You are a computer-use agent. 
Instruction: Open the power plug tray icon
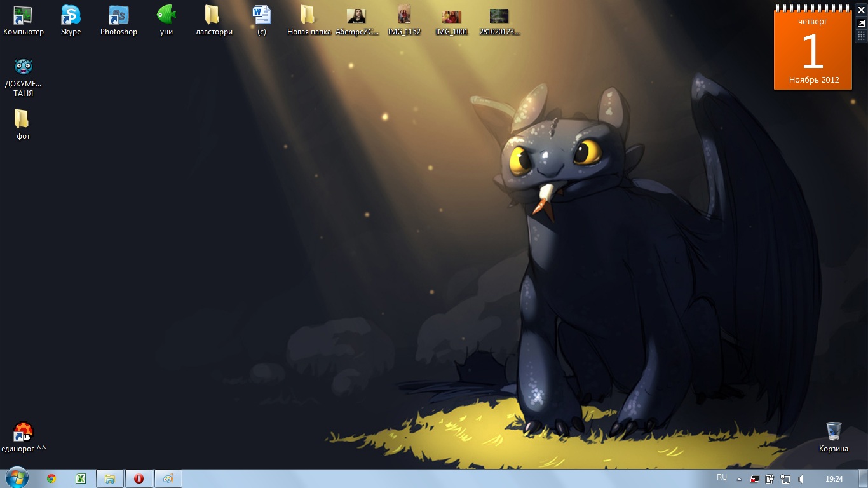pos(770,479)
